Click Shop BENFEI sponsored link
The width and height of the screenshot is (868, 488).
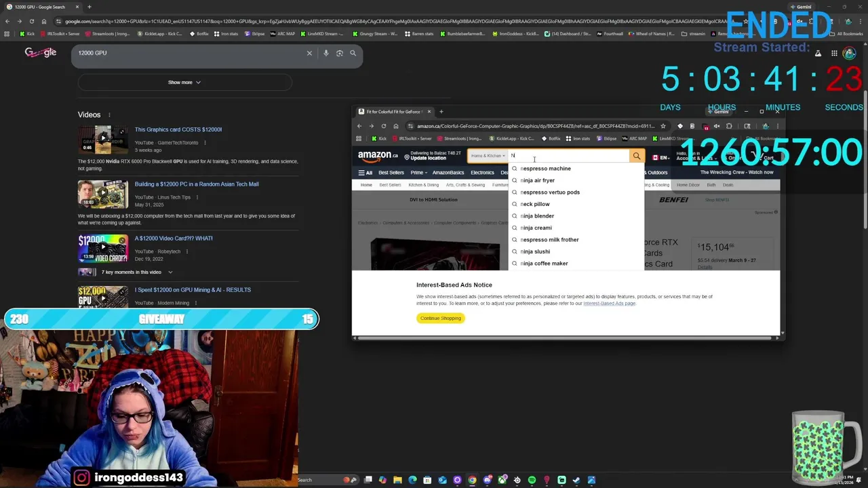pos(717,200)
